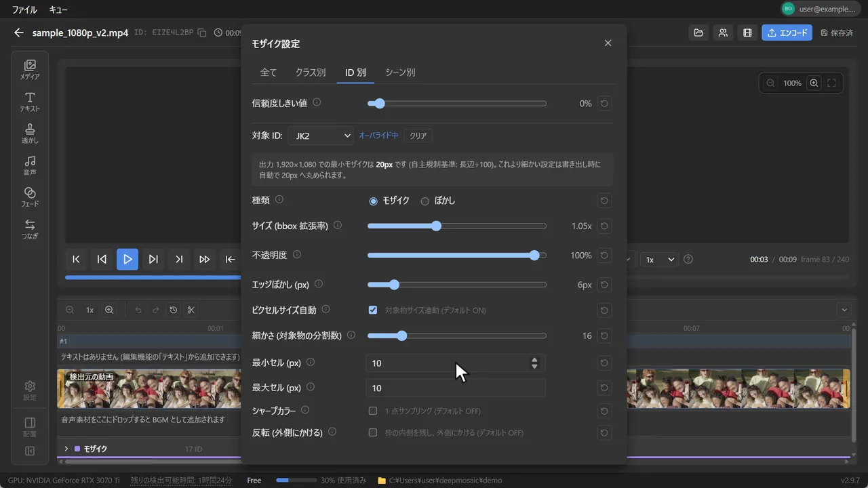The height and width of the screenshot is (488, 868).
Task: Play the video preview
Action: tap(127, 259)
